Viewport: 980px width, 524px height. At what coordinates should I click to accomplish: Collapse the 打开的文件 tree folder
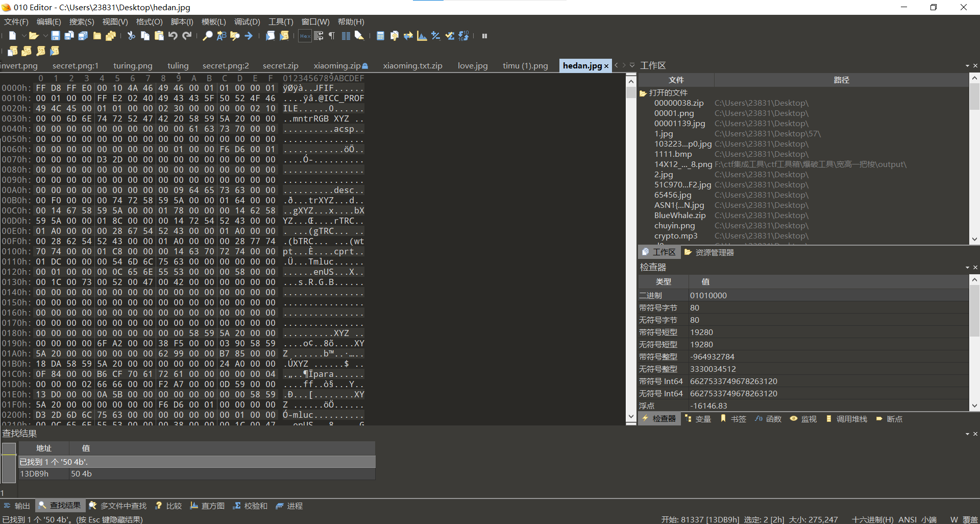(643, 93)
